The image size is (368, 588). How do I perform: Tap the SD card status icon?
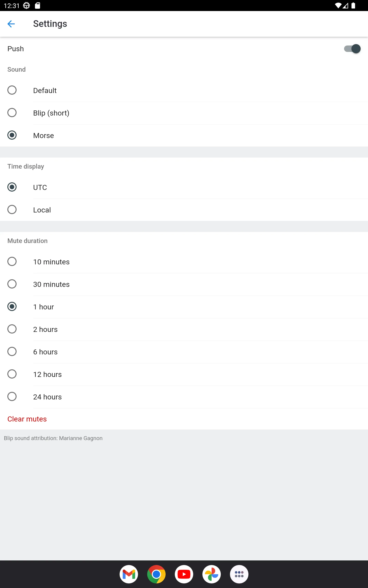tap(37, 6)
